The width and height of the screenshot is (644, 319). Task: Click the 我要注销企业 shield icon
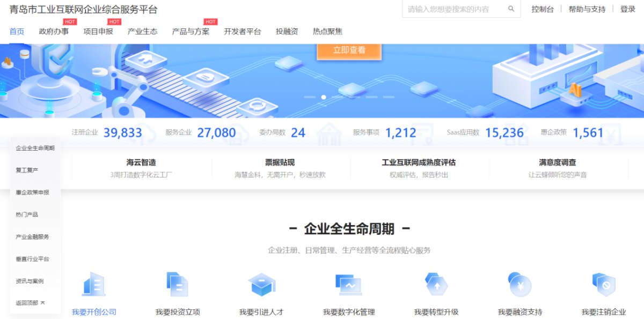(x=603, y=285)
